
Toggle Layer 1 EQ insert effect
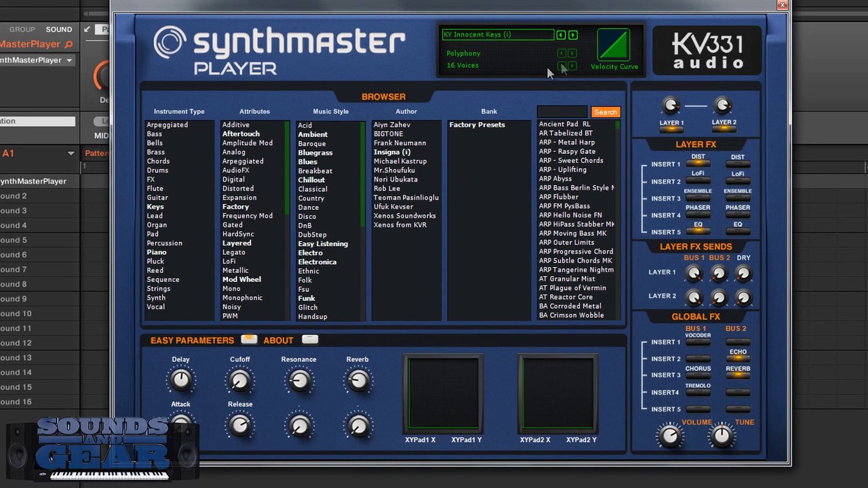point(698,231)
